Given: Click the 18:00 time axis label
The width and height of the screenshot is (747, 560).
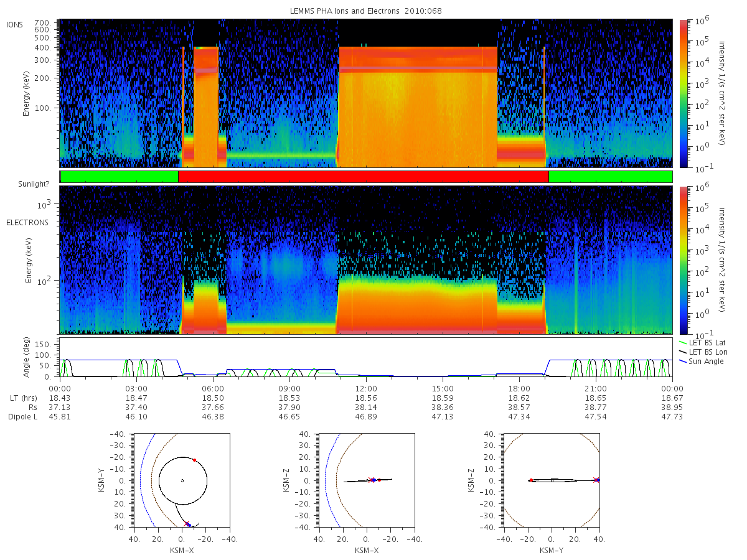Looking at the screenshot, I should (519, 388).
